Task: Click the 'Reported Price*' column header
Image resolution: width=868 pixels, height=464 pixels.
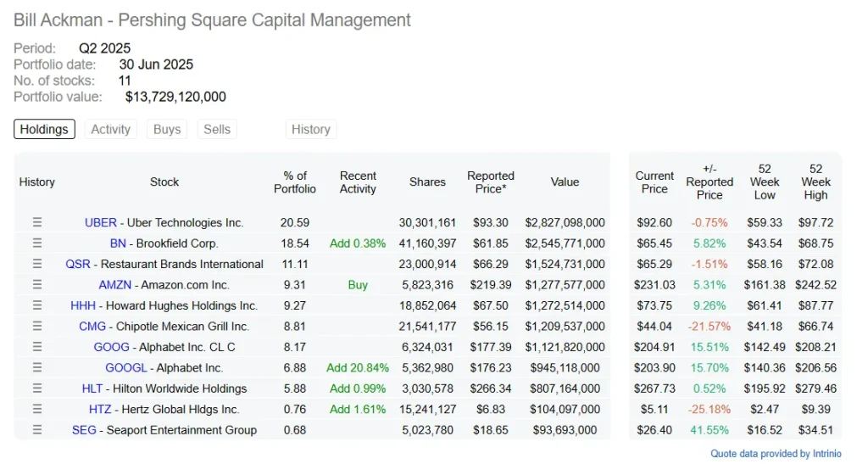Action: click(x=491, y=182)
